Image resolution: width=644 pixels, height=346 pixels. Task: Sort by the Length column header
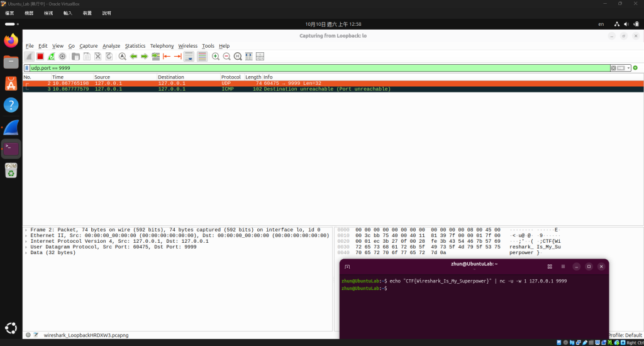[x=253, y=77]
